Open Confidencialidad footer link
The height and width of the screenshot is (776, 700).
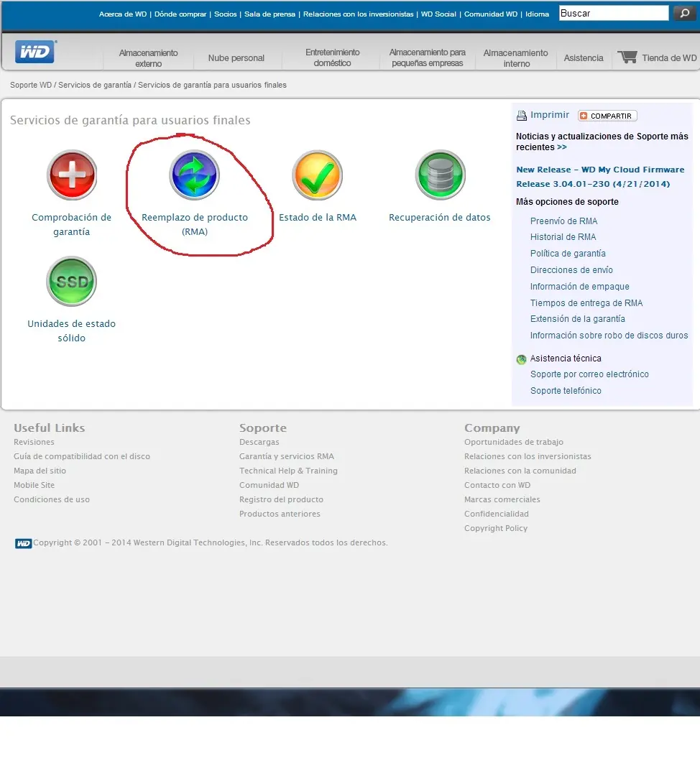coord(497,514)
